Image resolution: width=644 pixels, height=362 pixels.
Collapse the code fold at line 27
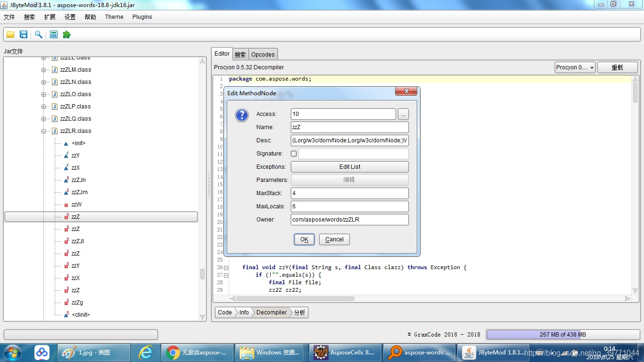coord(226,275)
